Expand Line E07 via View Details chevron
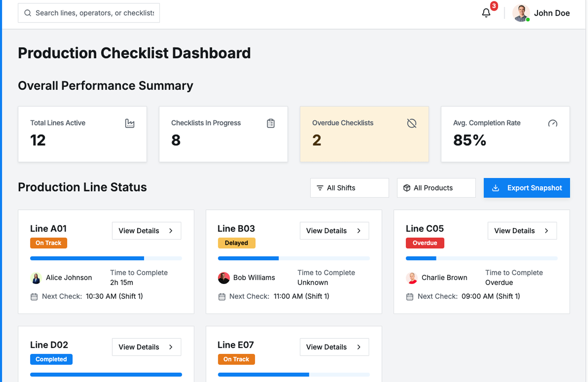588x382 pixels. coord(359,347)
